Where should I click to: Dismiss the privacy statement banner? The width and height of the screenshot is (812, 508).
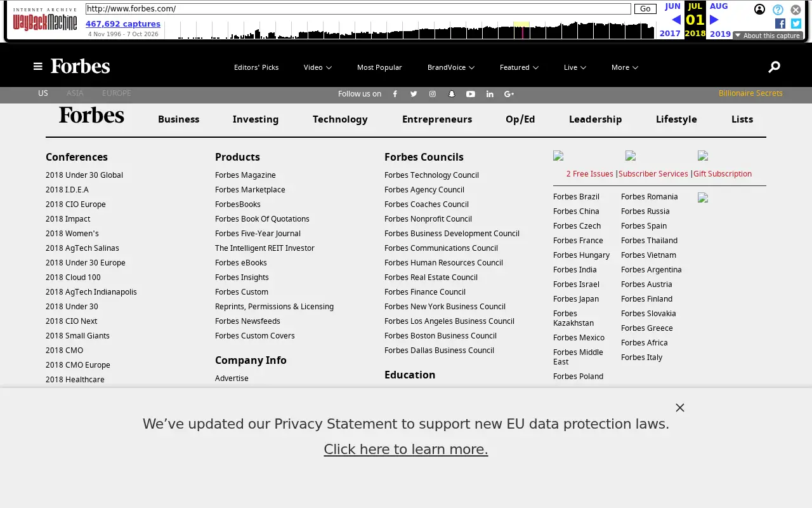click(680, 408)
